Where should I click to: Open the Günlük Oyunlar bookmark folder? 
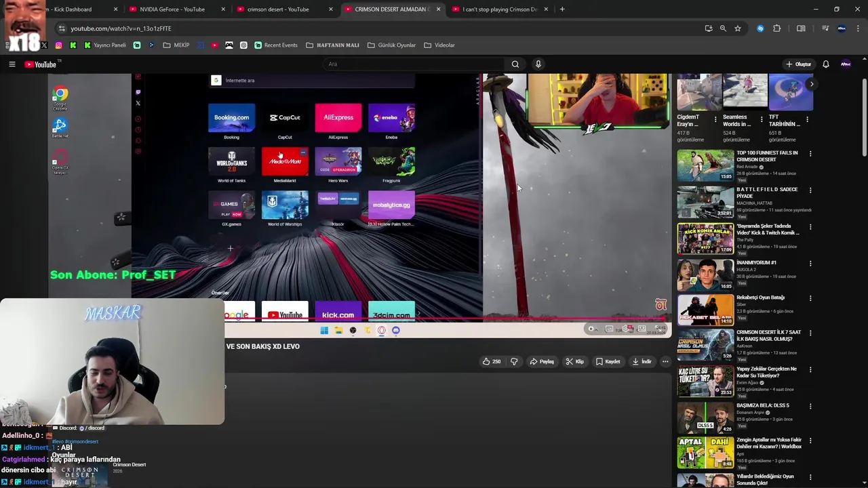[391, 45]
